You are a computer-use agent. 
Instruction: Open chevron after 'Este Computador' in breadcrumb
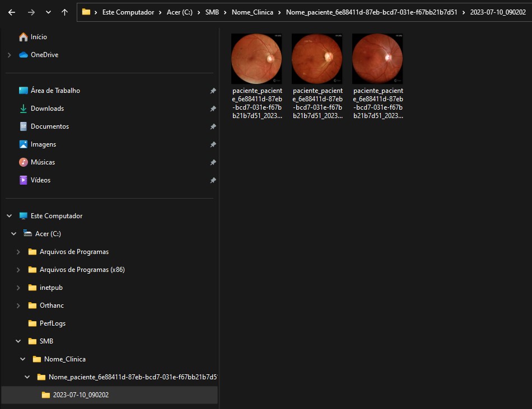160,12
